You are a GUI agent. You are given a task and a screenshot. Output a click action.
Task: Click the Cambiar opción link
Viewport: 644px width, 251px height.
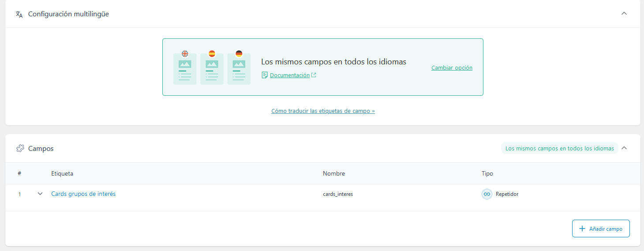tap(452, 68)
